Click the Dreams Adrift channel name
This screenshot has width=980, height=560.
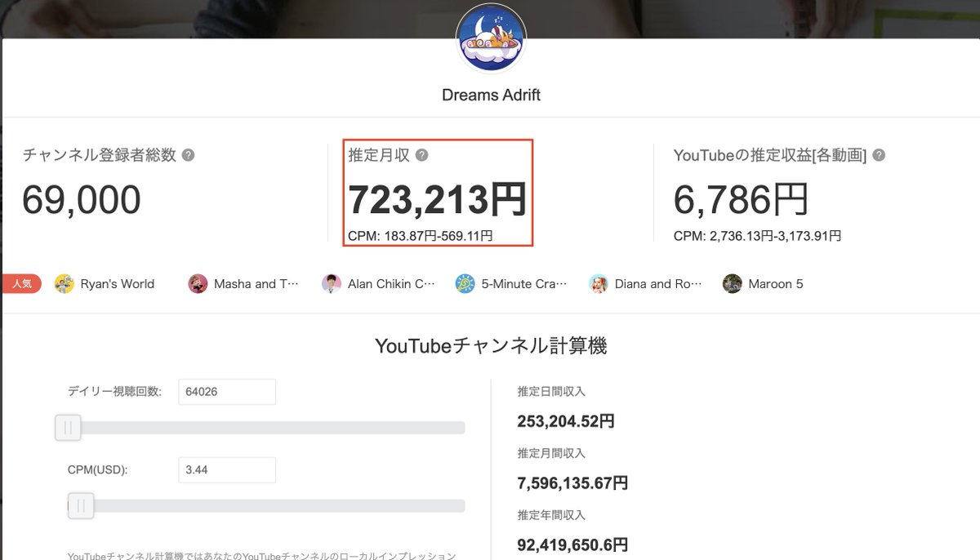[491, 95]
